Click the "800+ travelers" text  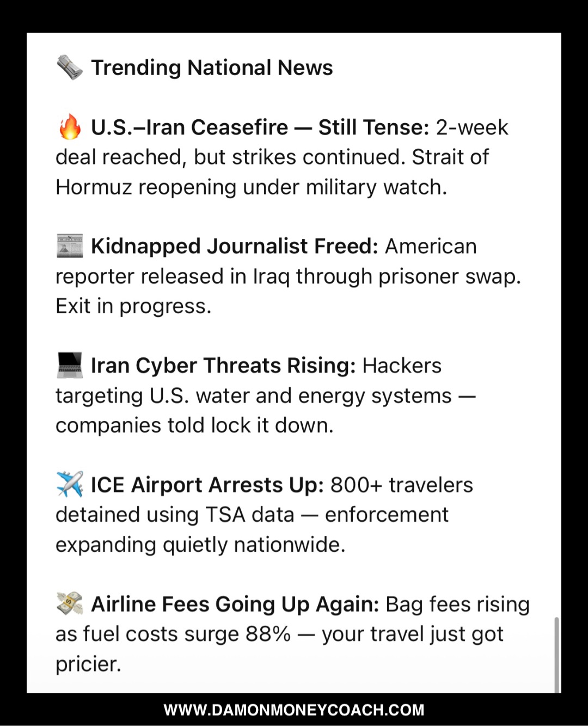402,485
